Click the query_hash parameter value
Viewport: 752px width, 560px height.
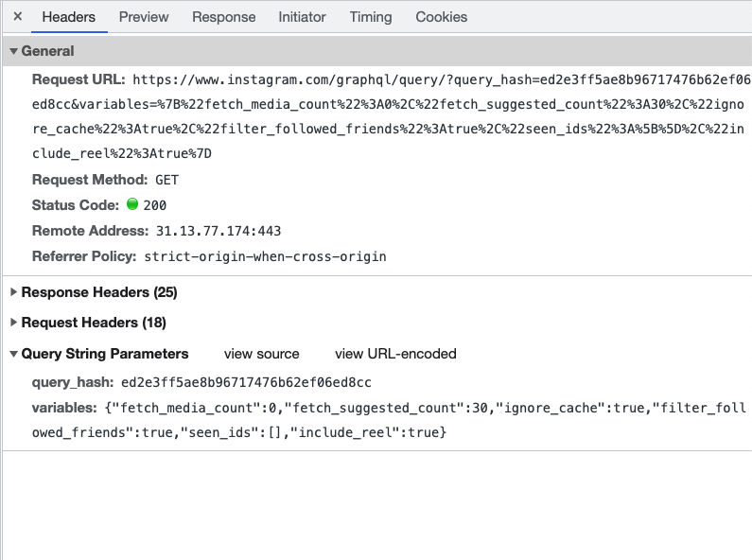click(x=246, y=382)
